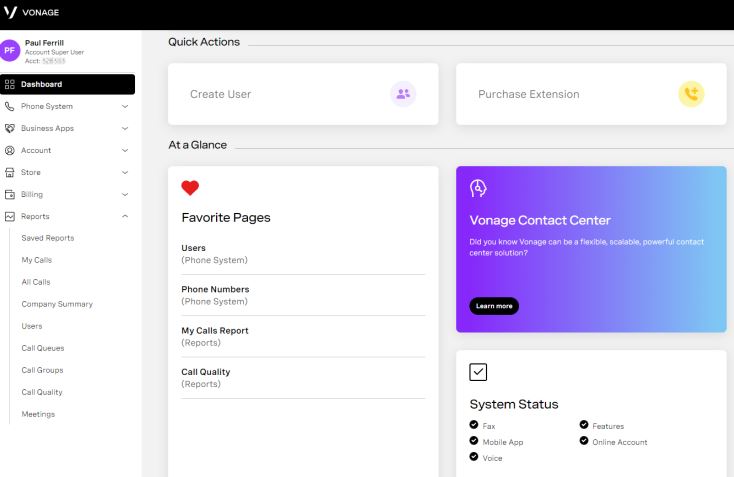The height and width of the screenshot is (477, 734).
Task: Click the Billing wallet icon
Action: click(x=9, y=194)
